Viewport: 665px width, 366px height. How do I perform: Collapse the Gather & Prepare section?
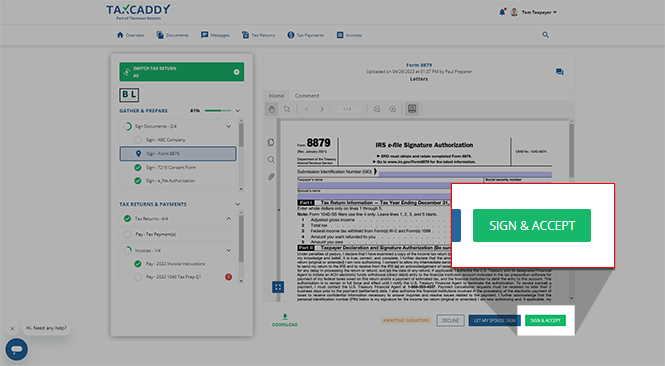coord(238,111)
